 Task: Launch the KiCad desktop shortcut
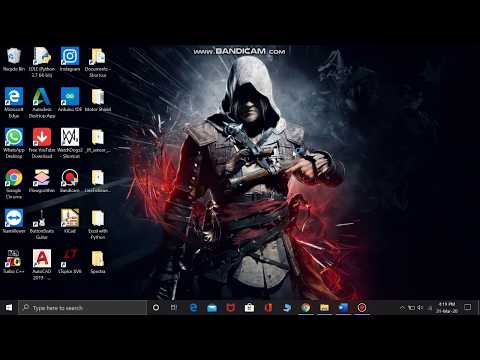tap(70, 221)
